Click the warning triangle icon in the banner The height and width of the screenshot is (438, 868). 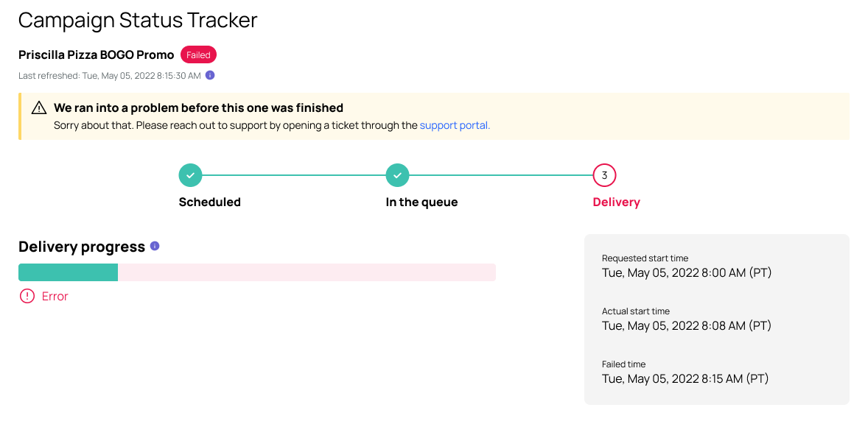pyautogui.click(x=39, y=107)
